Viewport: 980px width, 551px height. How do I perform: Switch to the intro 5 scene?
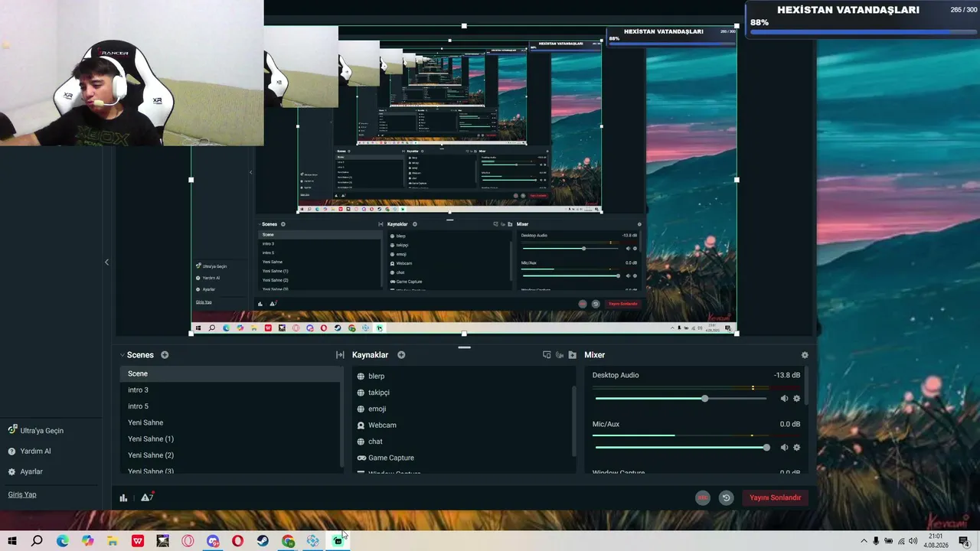(231, 406)
